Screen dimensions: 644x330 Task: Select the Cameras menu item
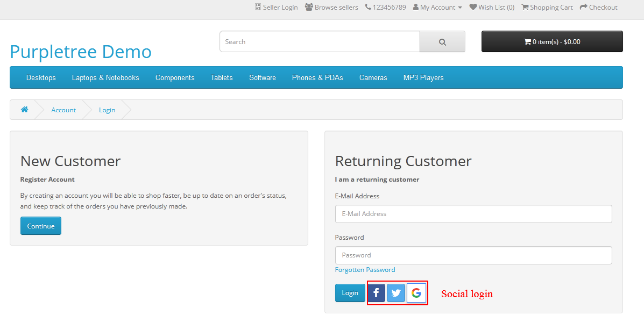coord(373,77)
